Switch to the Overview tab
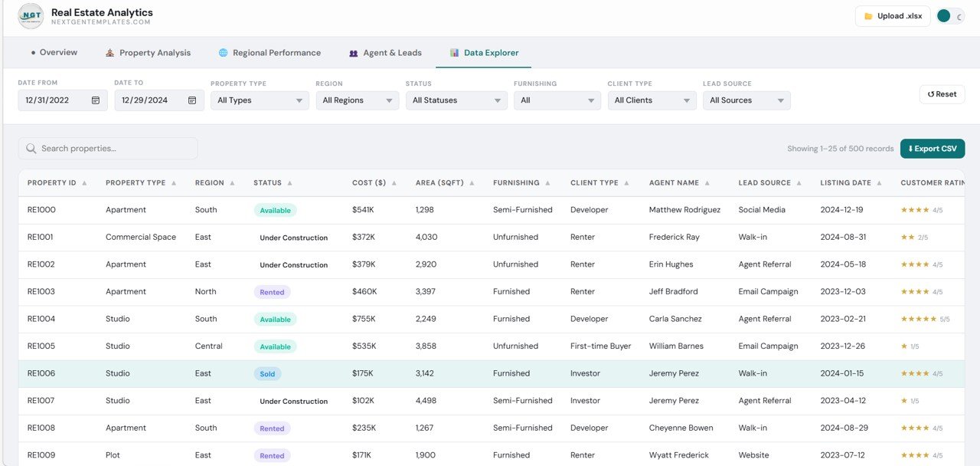 pos(54,53)
